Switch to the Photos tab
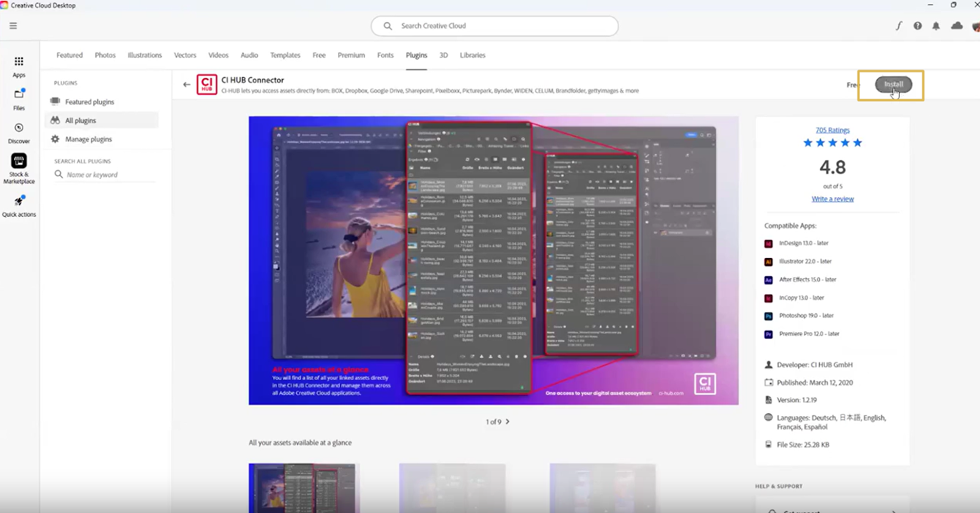This screenshot has height=513, width=980. pos(105,55)
